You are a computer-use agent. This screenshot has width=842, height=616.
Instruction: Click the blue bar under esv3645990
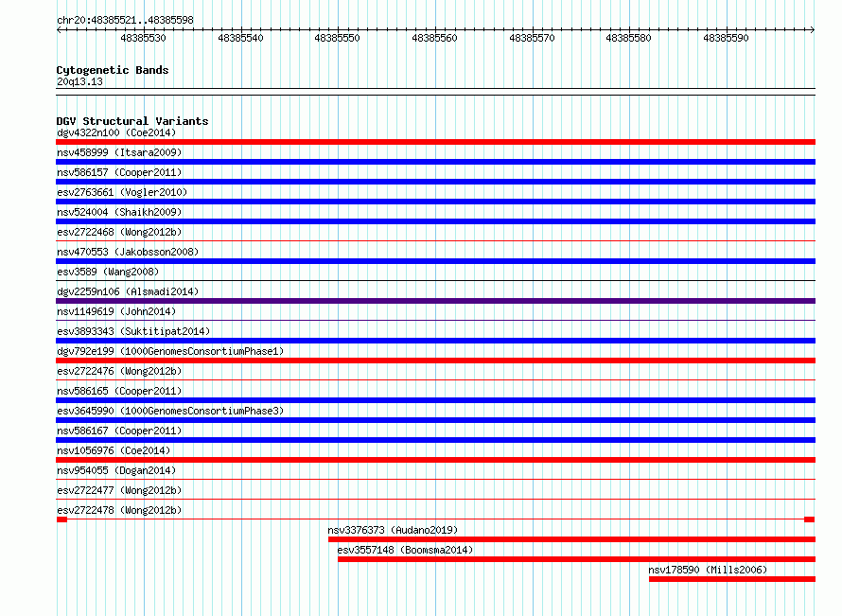[435, 420]
